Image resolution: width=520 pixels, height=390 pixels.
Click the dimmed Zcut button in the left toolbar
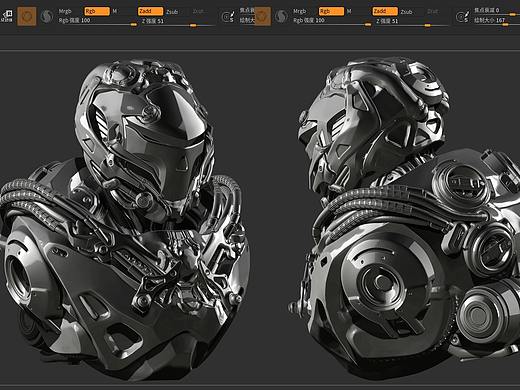coord(198,11)
